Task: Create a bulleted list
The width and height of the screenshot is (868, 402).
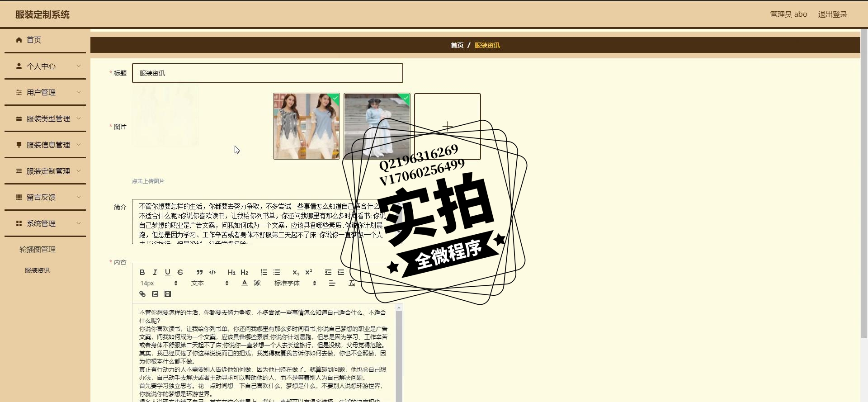Action: [276, 272]
